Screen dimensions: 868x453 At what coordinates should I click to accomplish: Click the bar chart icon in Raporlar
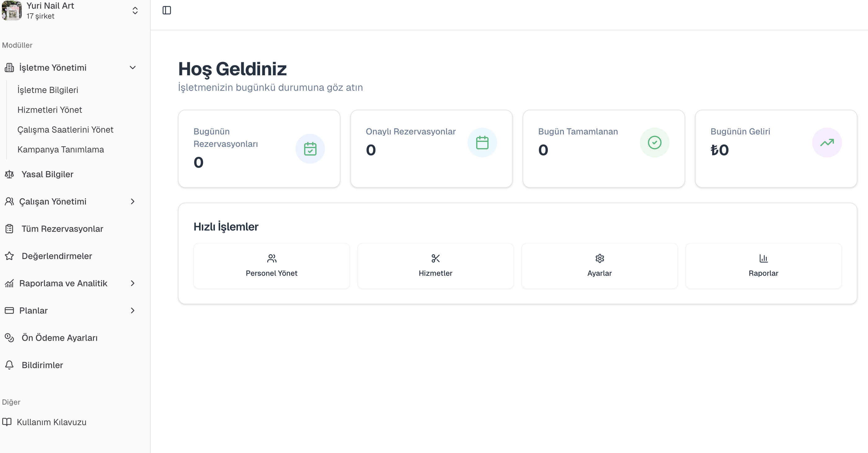coord(763,258)
